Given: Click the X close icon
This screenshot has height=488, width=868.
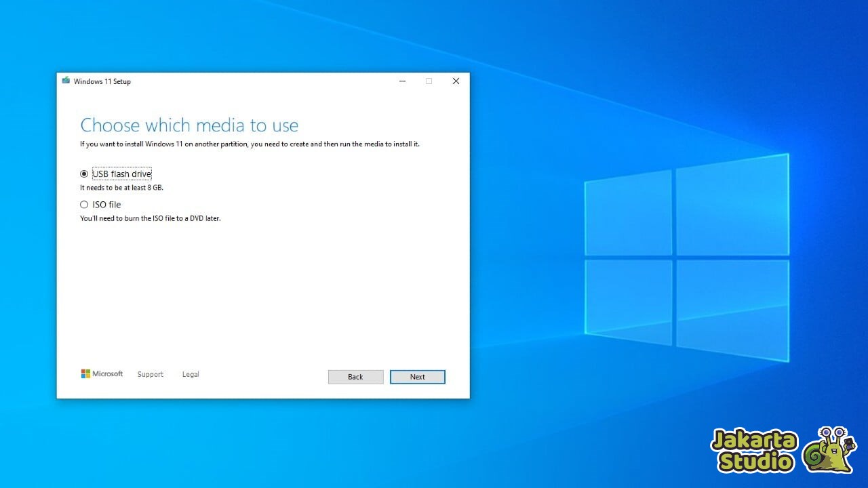Looking at the screenshot, I should point(456,81).
